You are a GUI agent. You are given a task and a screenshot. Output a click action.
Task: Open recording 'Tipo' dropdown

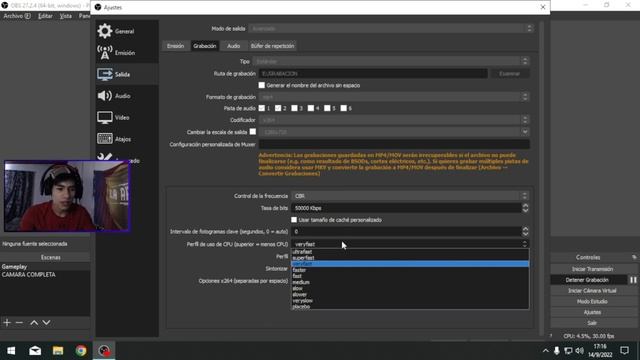(x=391, y=61)
